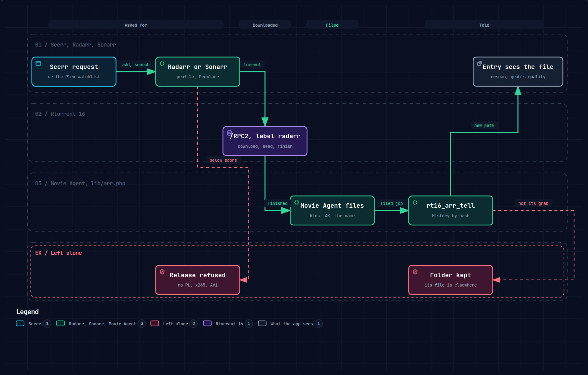Click the red Left alone legend swatch
Image resolution: width=588 pixels, height=375 pixels.
pyautogui.click(x=155, y=323)
